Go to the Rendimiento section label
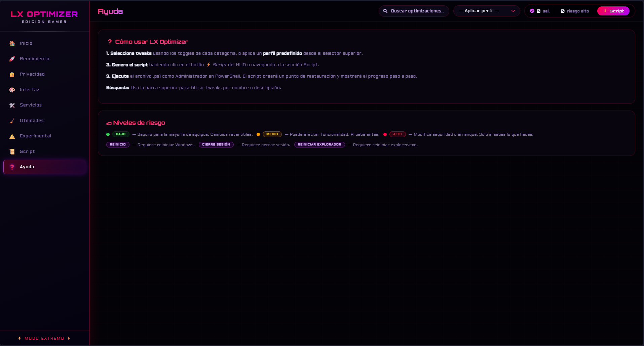Screen dimensions: 644x346 tap(34, 59)
